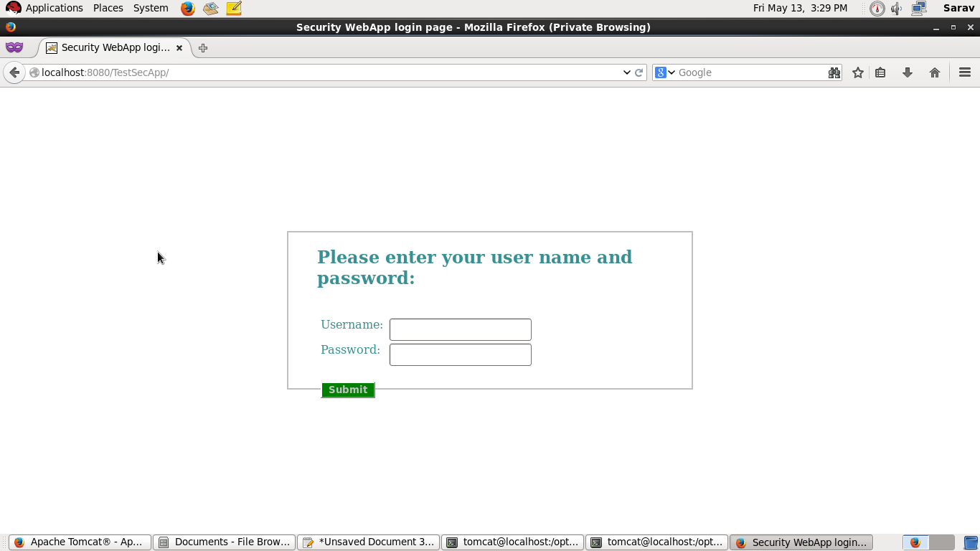Click the network connection tray icon
The image size is (980, 551).
919,9
